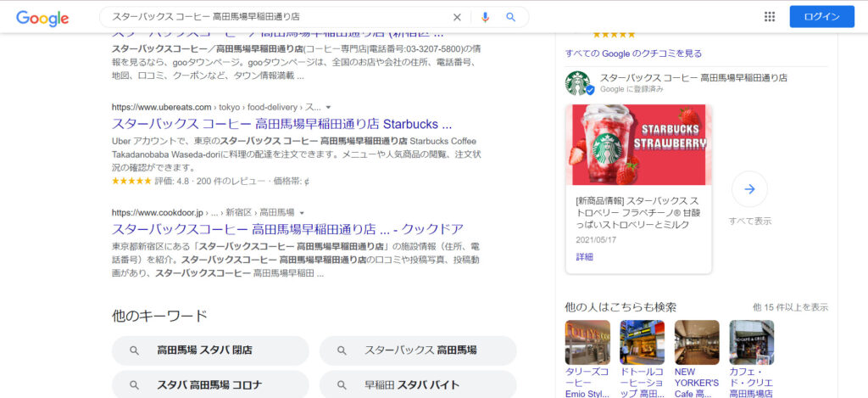Open 他 15 件以上を表示 link

(791, 307)
